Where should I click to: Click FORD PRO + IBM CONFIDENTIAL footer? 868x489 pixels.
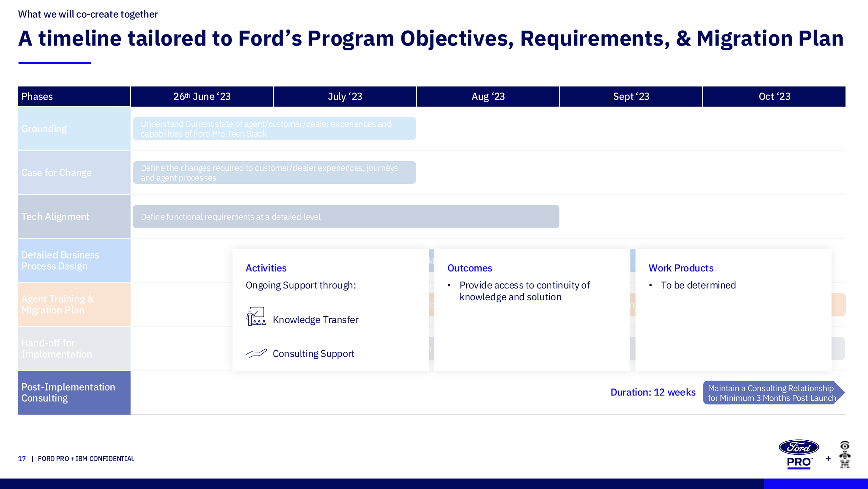86,459
